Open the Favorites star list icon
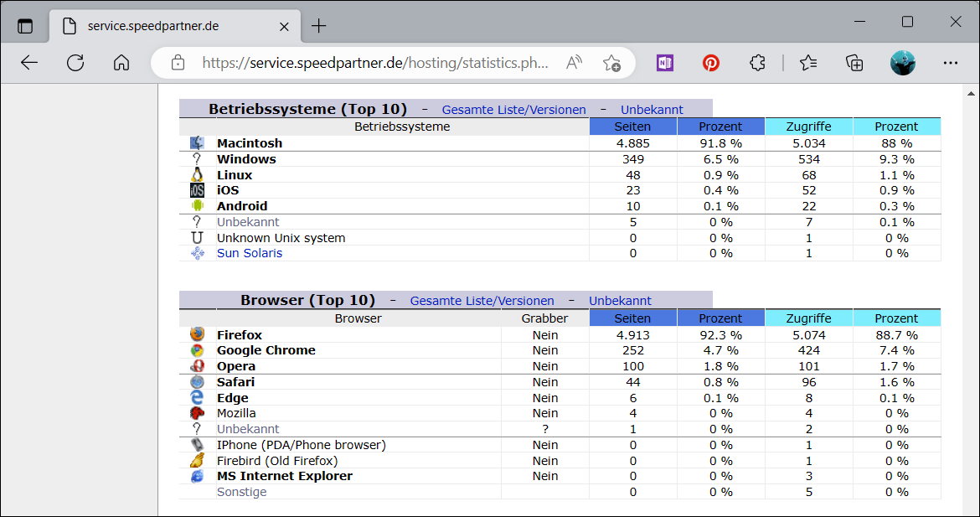 (x=808, y=63)
